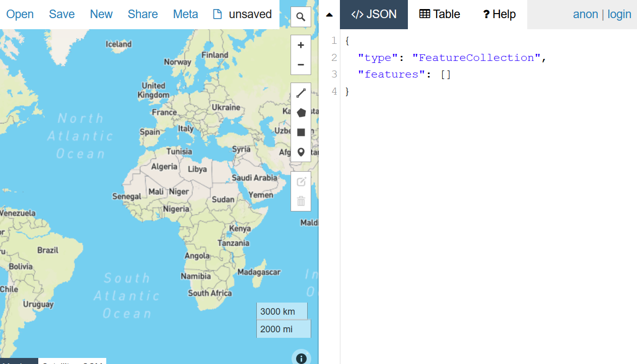The height and width of the screenshot is (364, 637).
Task: Open the Help tab
Action: click(x=499, y=14)
